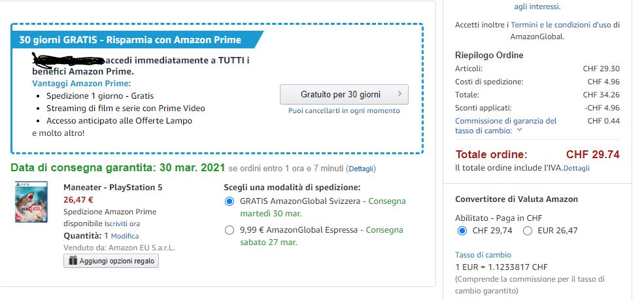Start the Gratuito per 30 giorni trial
The height and width of the screenshot is (300, 644).
pos(344,94)
